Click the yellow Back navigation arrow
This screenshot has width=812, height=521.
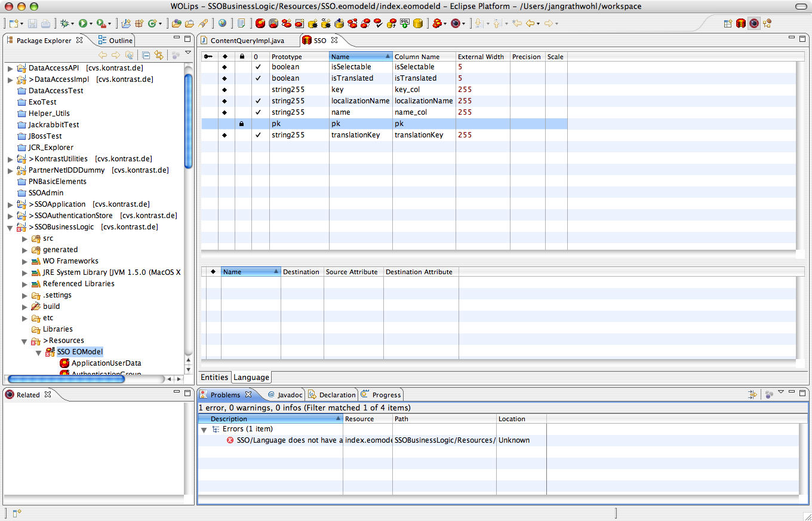click(x=530, y=23)
